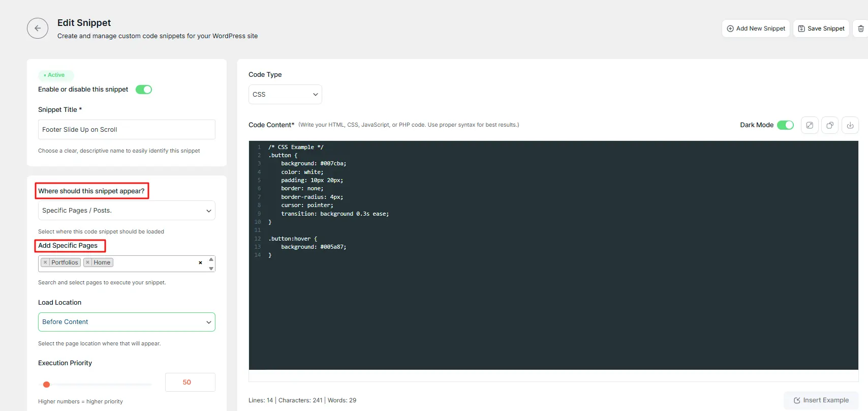Screen dimensions: 868x411
Task: Clear all selected pages with the black X
Action: click(x=200, y=263)
